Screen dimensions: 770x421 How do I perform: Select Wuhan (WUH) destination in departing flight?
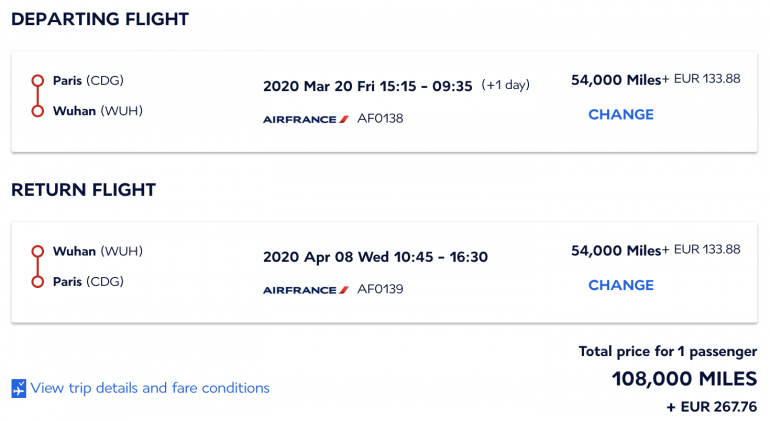click(97, 111)
